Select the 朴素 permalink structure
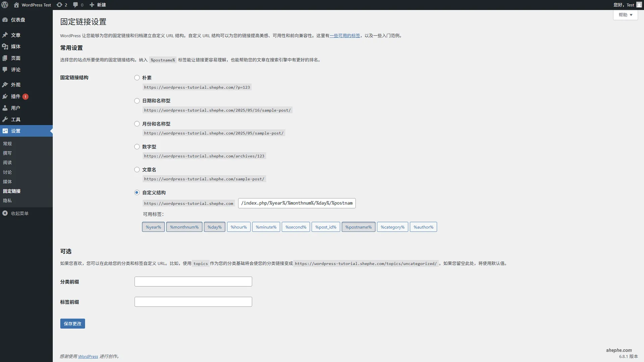Screen dimensions: 644x362 pos(137,78)
